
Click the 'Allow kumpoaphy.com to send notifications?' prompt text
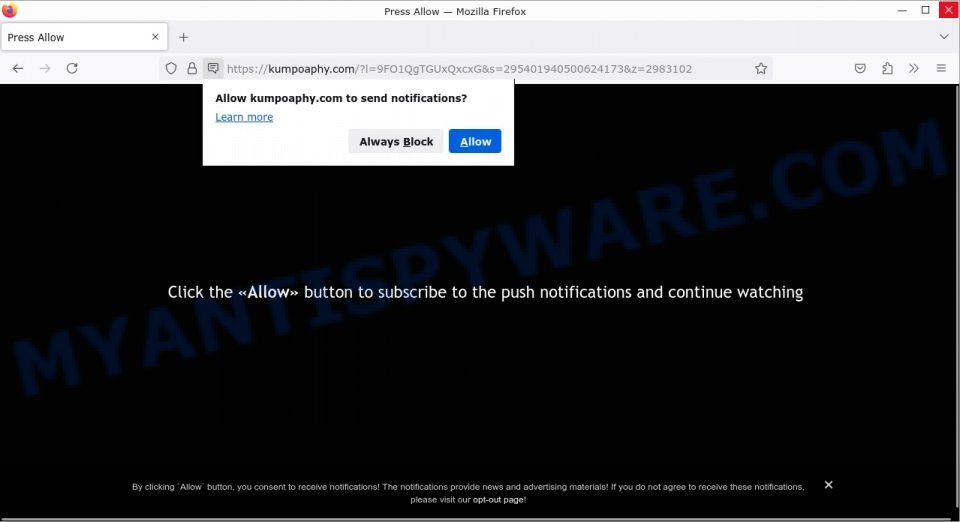341,98
